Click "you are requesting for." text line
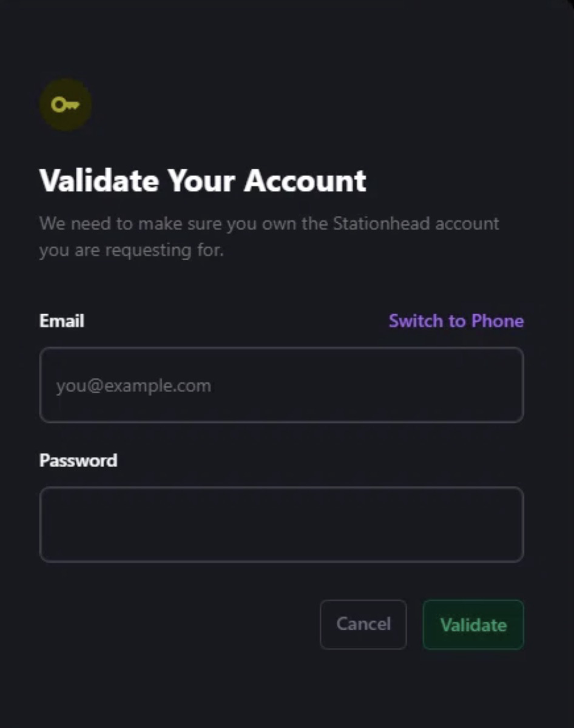Viewport: 574px width, 728px height. click(x=131, y=250)
